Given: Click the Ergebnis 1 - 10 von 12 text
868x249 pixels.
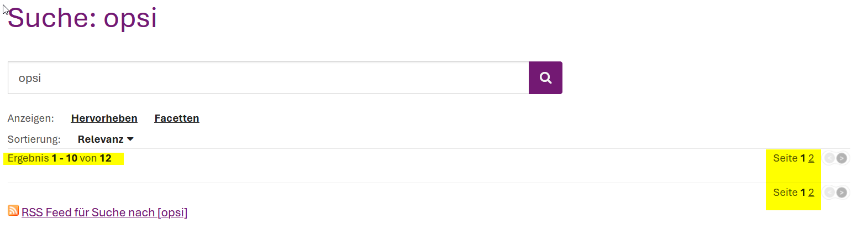Looking at the screenshot, I should coord(60,158).
